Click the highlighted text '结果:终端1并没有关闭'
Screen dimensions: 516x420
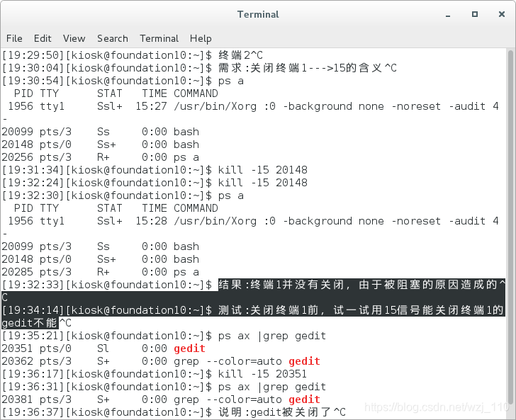(281, 285)
